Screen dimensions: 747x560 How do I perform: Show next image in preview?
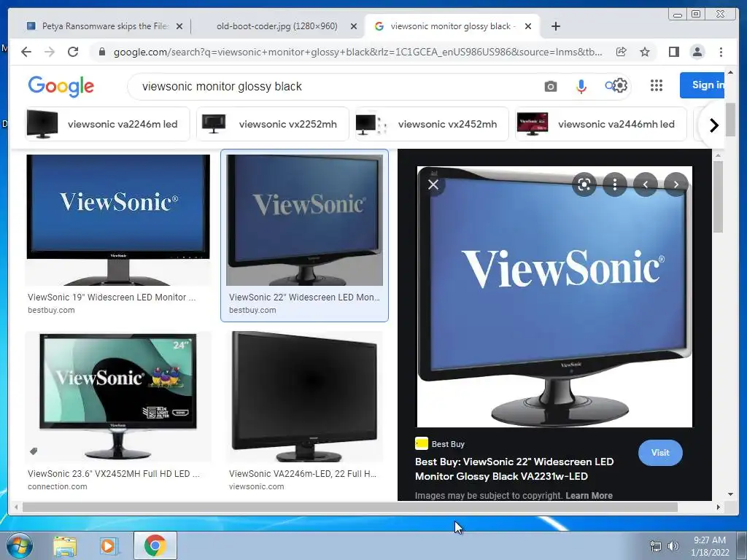(676, 184)
